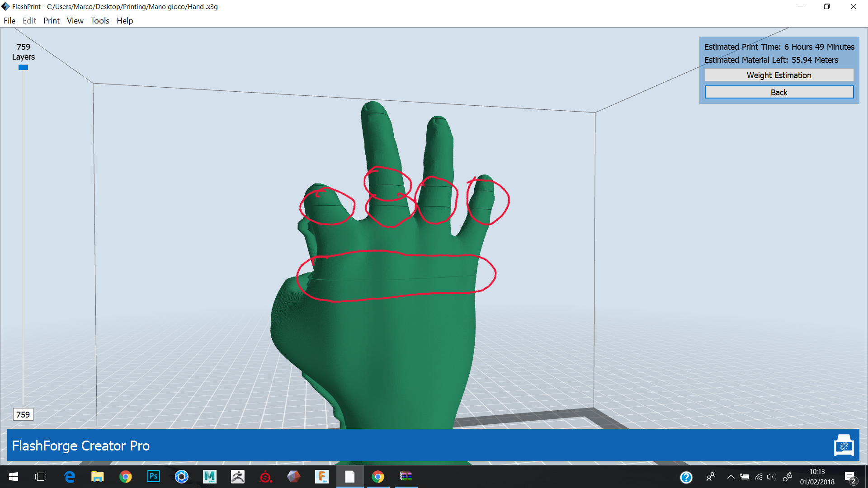The height and width of the screenshot is (488, 868).
Task: Open Photoshop from the taskbar
Action: (x=154, y=476)
